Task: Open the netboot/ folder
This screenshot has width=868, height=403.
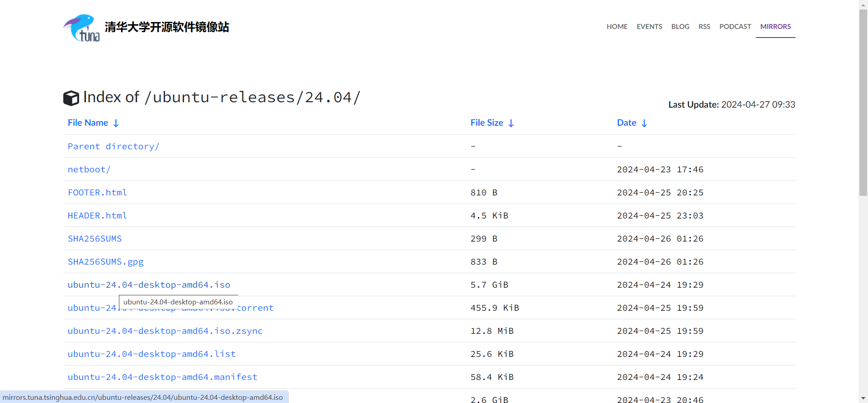Action: click(x=89, y=170)
